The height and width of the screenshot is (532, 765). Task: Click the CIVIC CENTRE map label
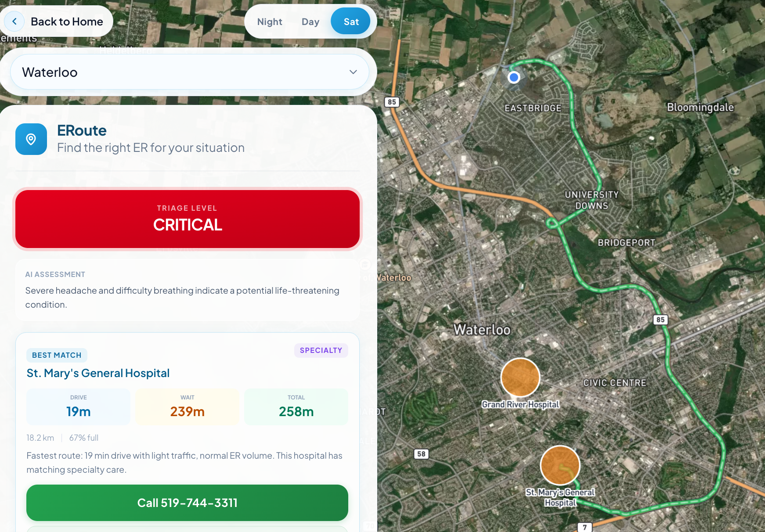[615, 383]
